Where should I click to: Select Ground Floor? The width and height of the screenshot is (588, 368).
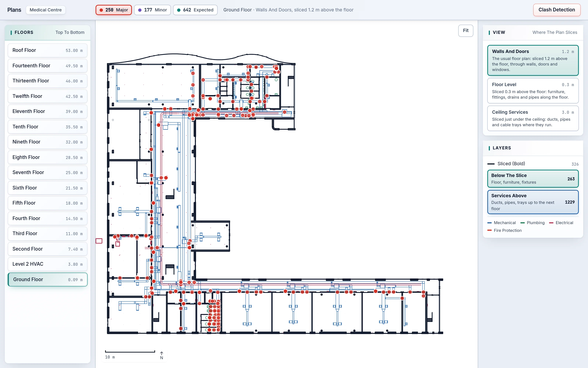[47, 280]
